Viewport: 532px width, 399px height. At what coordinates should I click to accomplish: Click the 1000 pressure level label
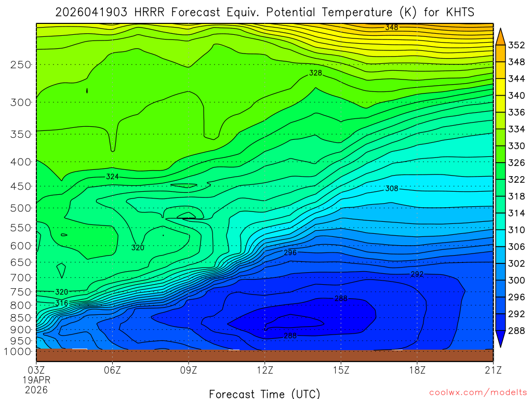(18, 352)
